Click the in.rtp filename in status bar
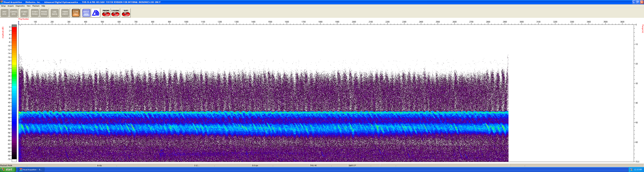 tap(99, 165)
